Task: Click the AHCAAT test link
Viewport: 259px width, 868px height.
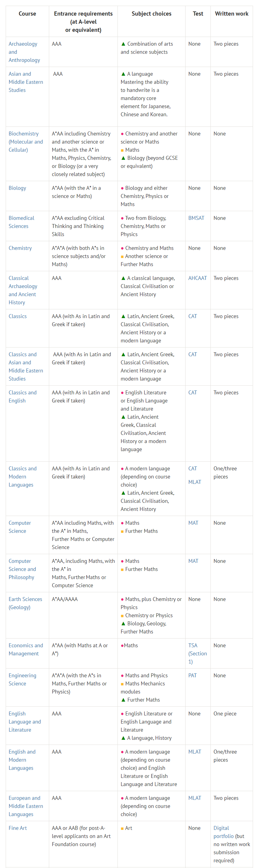Action: click(x=198, y=278)
